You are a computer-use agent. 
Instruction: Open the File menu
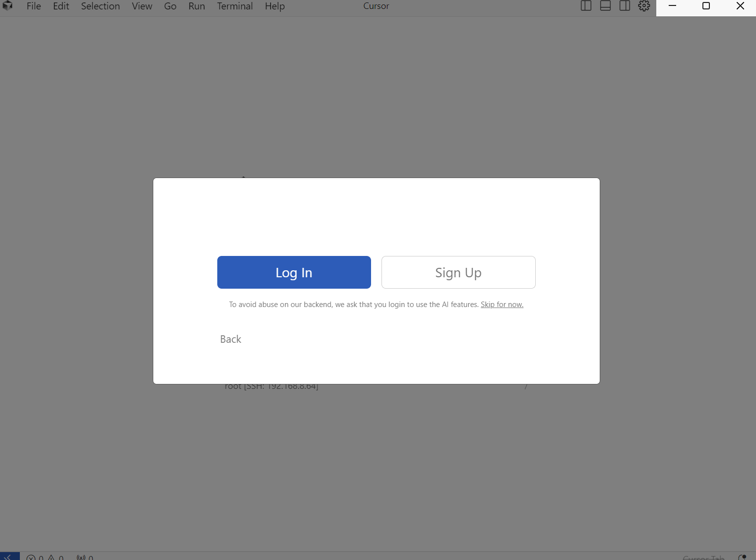[x=34, y=6]
